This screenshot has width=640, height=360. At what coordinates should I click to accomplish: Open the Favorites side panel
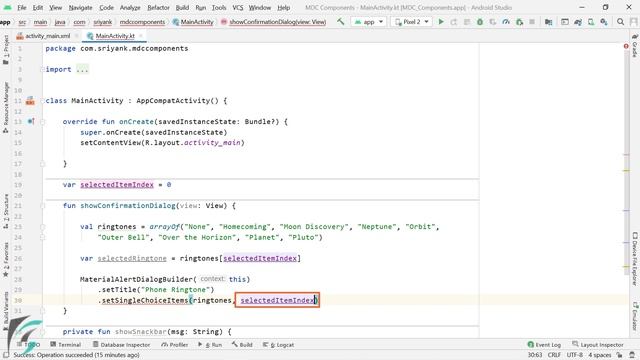6,260
